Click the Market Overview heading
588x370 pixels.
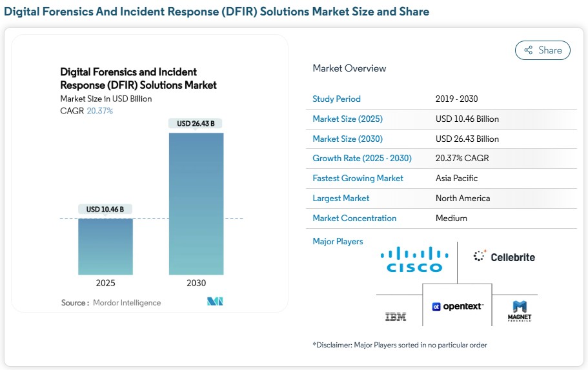click(x=349, y=68)
